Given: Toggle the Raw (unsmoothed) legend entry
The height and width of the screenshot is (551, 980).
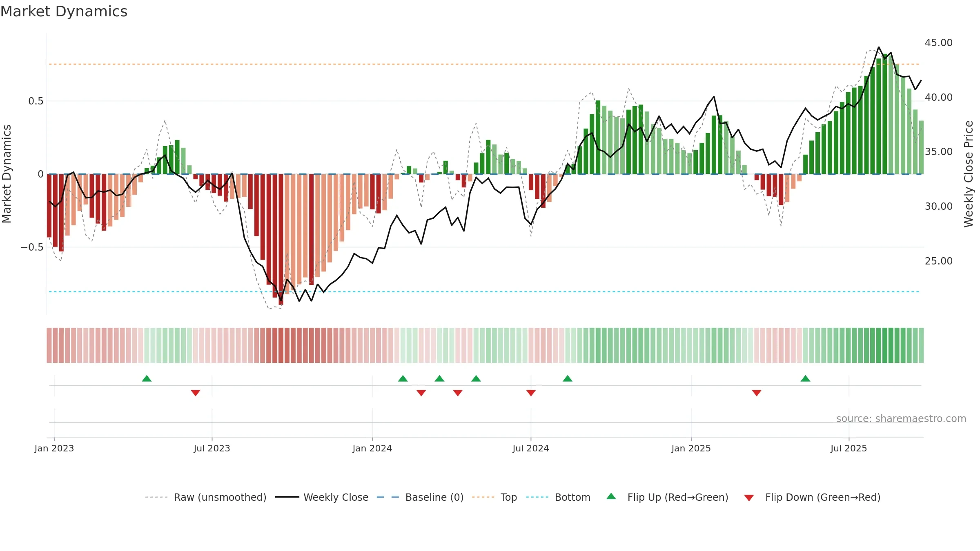Looking at the screenshot, I should (206, 497).
